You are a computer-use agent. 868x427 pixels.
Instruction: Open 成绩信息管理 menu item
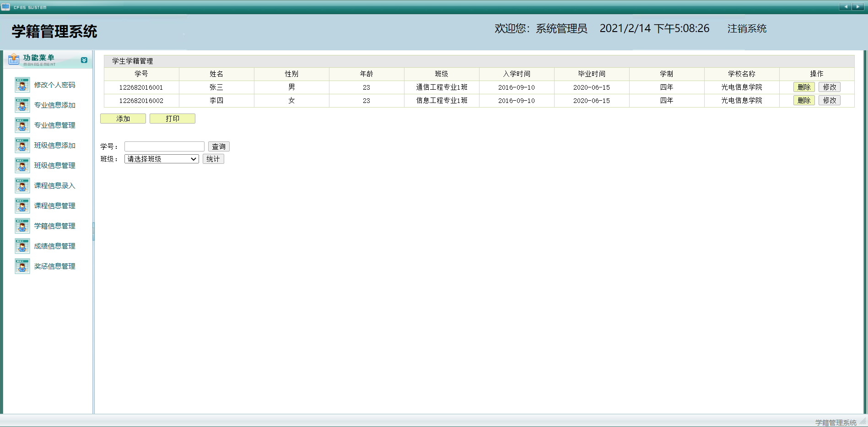point(54,246)
